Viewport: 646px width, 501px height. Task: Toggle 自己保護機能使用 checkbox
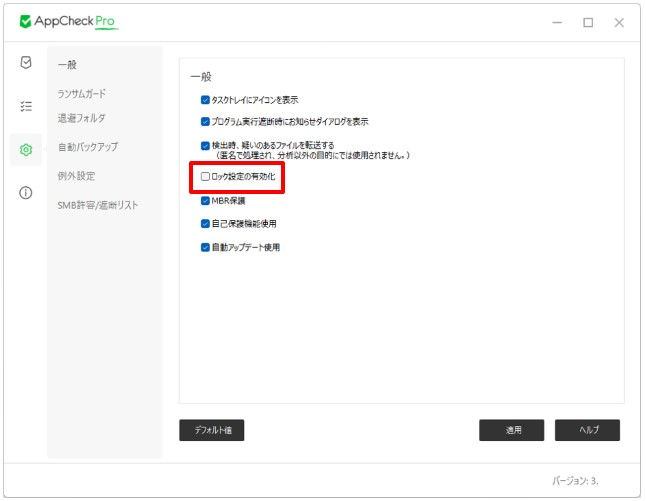[x=205, y=223]
